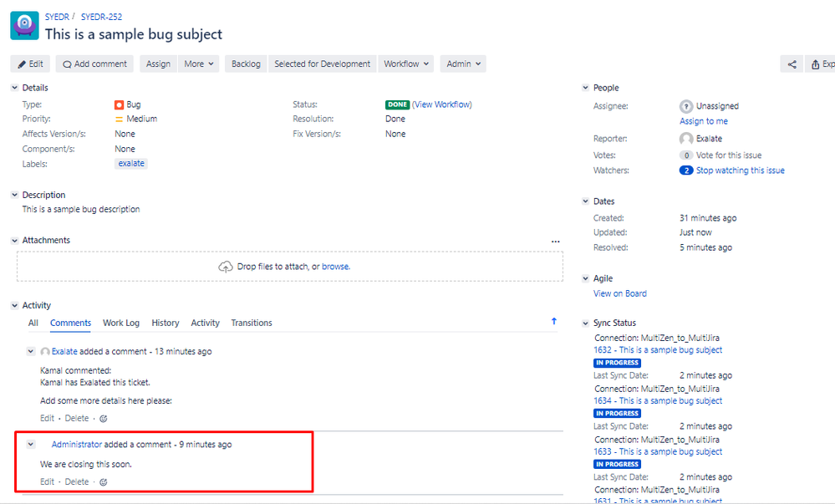Click the reaction emoji icon on Administrator's comment
The image size is (835, 504).
104,482
